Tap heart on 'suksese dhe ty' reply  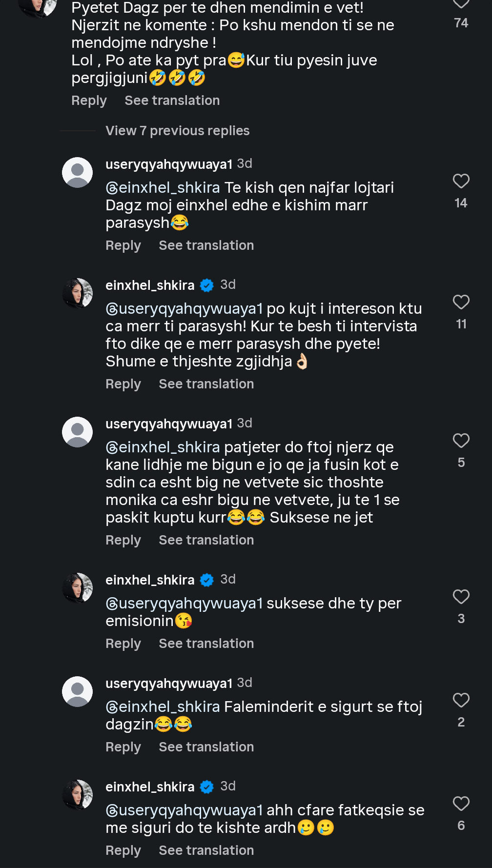click(461, 597)
